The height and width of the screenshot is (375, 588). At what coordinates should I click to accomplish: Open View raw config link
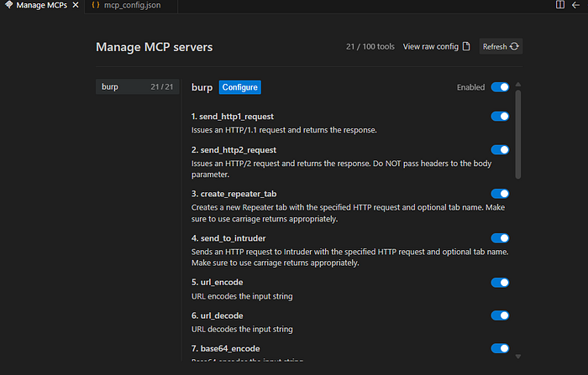click(x=436, y=46)
